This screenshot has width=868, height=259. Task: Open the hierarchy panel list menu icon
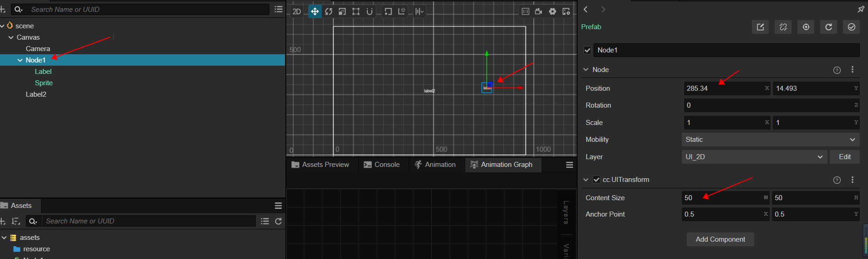279,9
